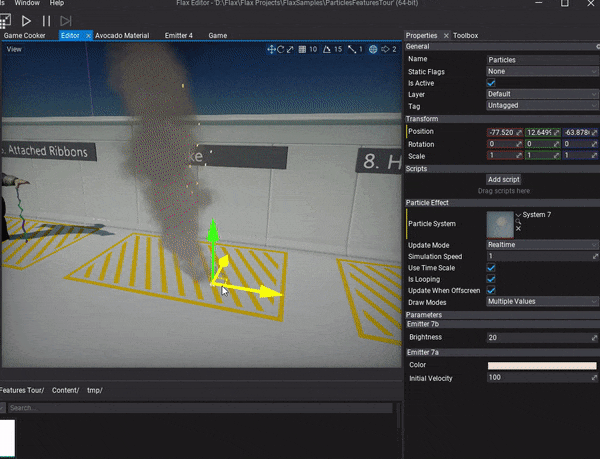Open the viewport View menu
600x459 pixels.
coord(14,49)
